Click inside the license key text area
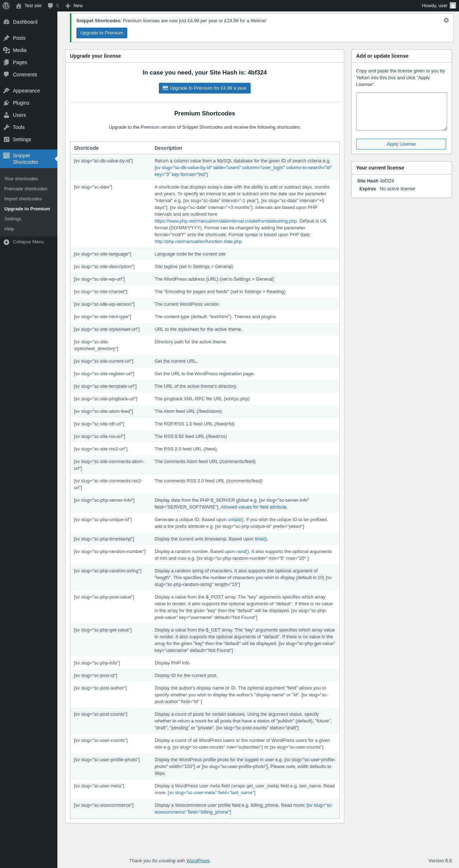The height and width of the screenshot is (868, 459). [402, 111]
